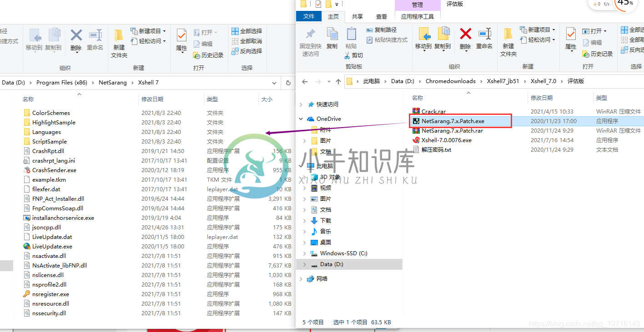The height and width of the screenshot is (332, 644).
Task: Click NetSarang breadcrumb in left address bar
Action: [x=113, y=83]
